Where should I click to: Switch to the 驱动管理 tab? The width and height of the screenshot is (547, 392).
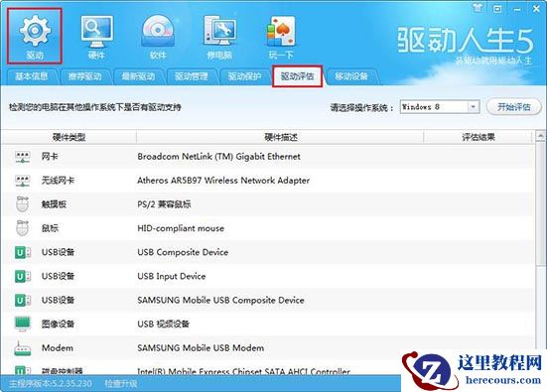click(192, 76)
